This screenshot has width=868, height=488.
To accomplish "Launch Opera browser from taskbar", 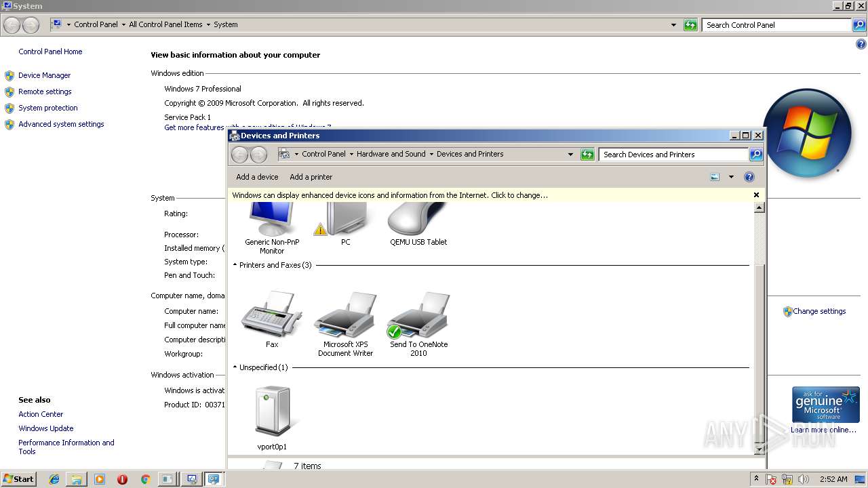I will coord(122,479).
